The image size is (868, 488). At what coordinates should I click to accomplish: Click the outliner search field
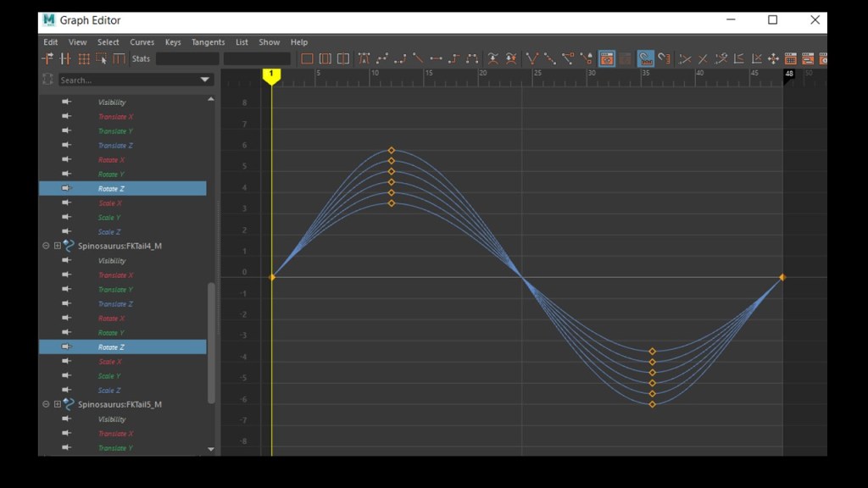(127, 80)
